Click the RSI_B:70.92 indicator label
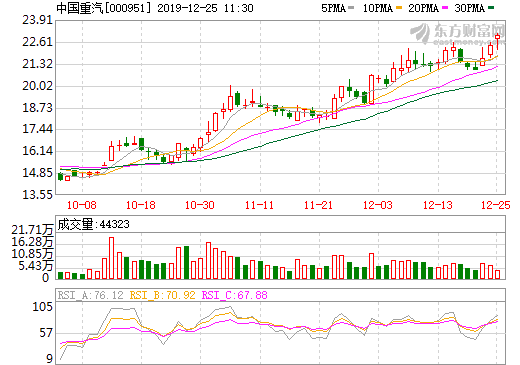520x365 pixels. 163,295
